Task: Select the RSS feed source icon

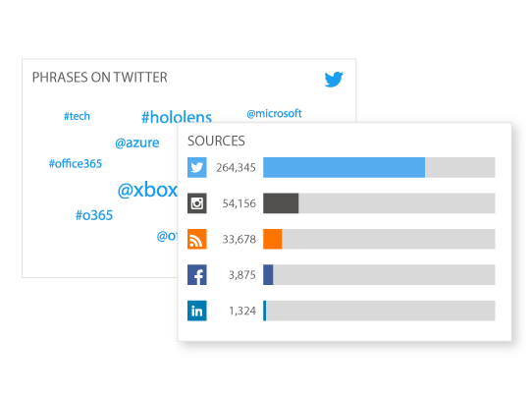Action: point(196,239)
